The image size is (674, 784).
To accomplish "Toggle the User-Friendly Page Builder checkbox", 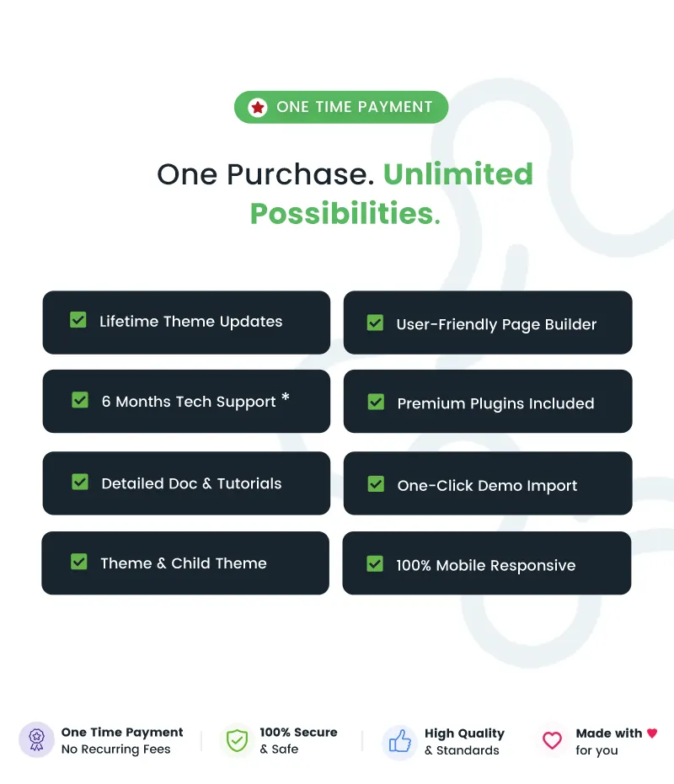I will click(375, 323).
